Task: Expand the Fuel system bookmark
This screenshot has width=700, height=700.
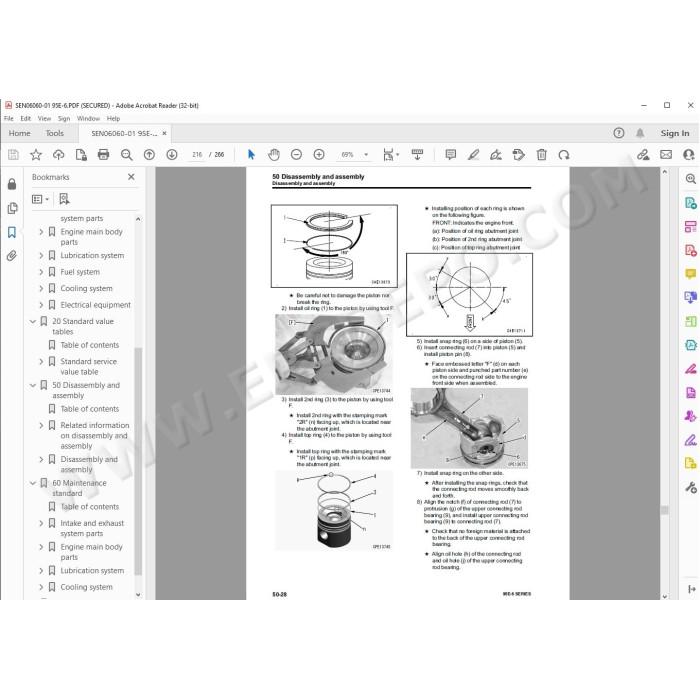Action: point(41,272)
